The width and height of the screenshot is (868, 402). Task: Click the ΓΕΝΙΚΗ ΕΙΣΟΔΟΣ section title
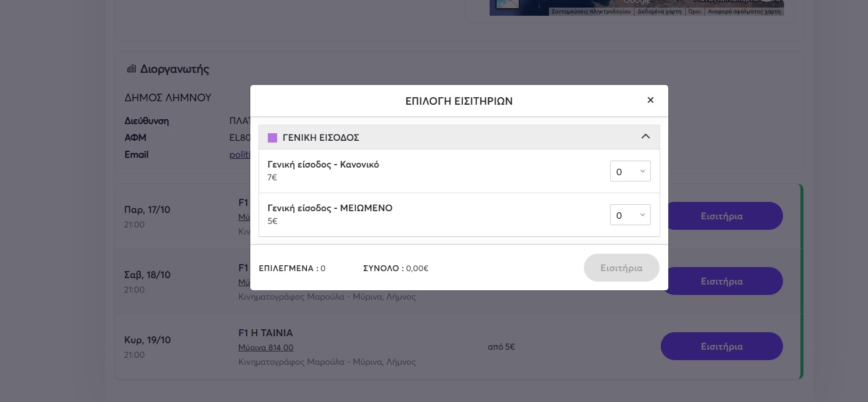click(321, 138)
